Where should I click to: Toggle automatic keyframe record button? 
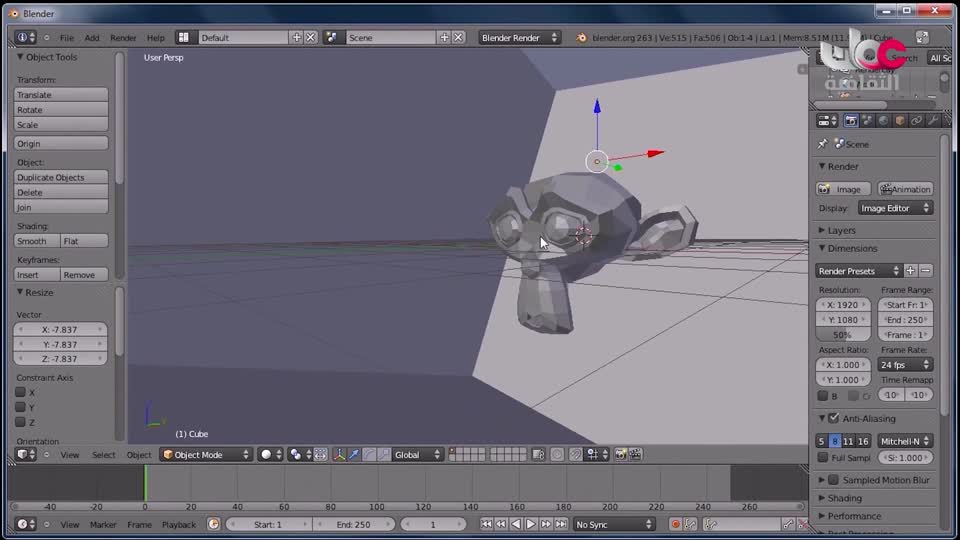point(675,524)
